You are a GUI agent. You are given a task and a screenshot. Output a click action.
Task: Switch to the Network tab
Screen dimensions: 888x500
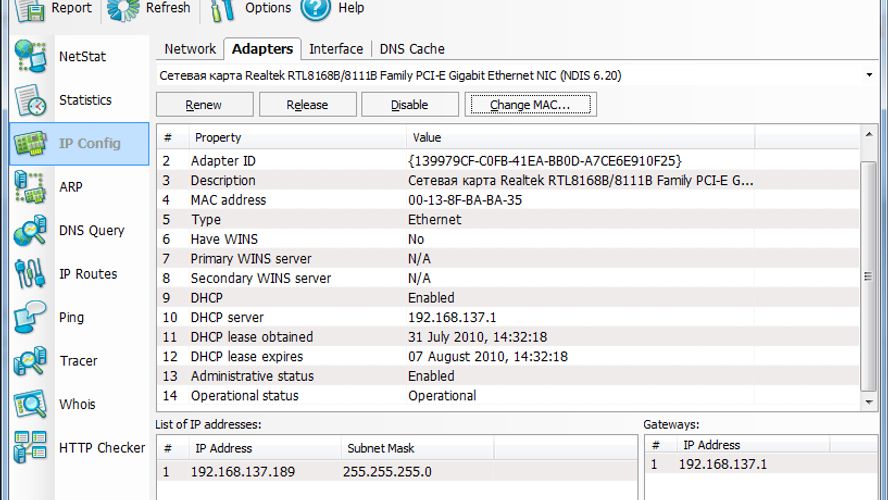[190, 49]
